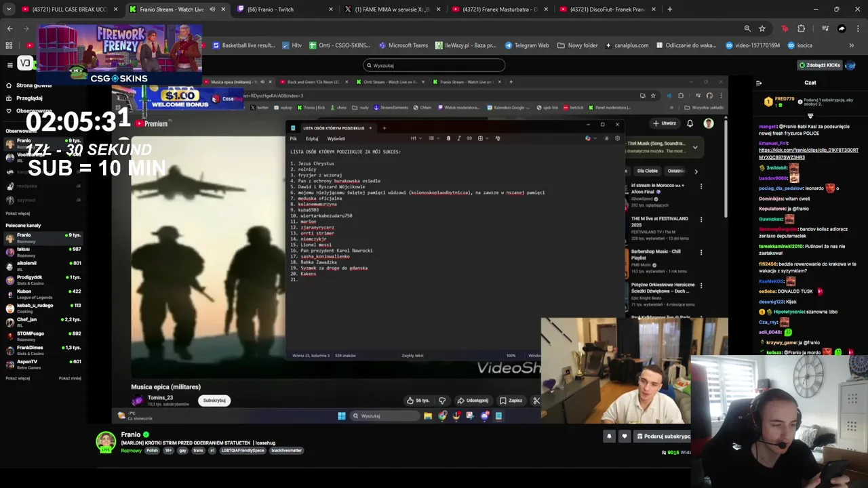Click Utwórz button on YouTube
This screenshot has width=868, height=488.
point(665,123)
